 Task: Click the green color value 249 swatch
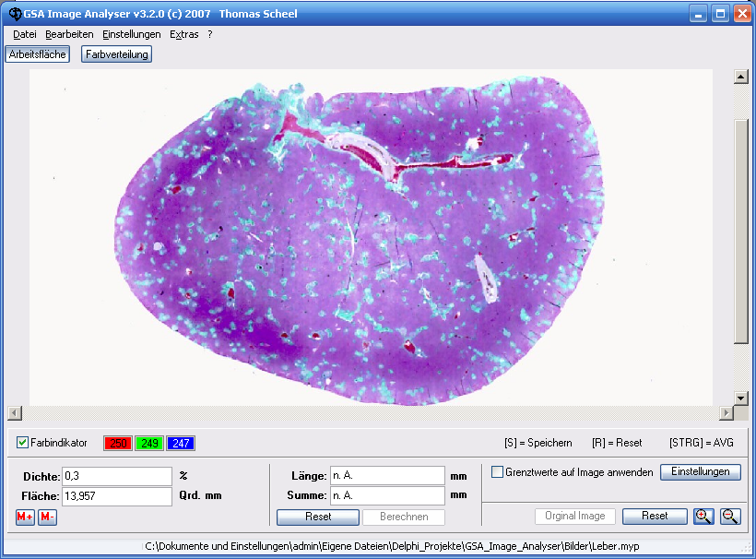coord(149,444)
